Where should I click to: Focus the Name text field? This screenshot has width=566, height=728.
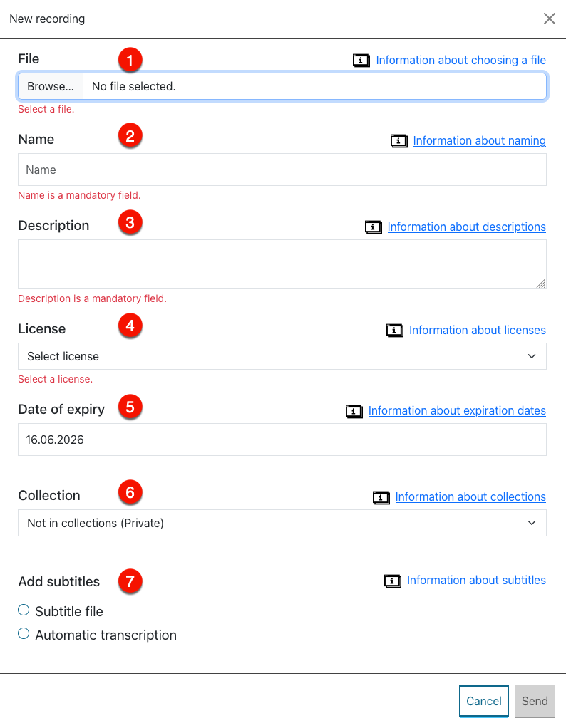point(282,170)
